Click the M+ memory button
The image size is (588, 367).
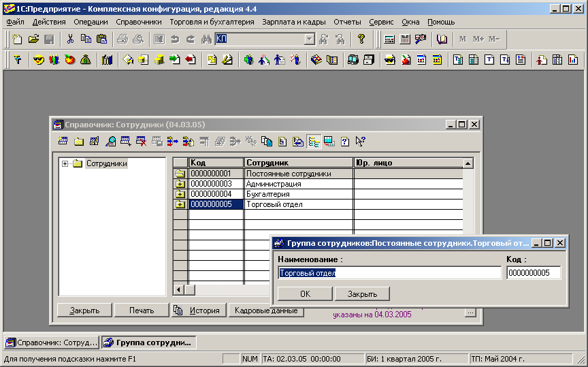478,39
